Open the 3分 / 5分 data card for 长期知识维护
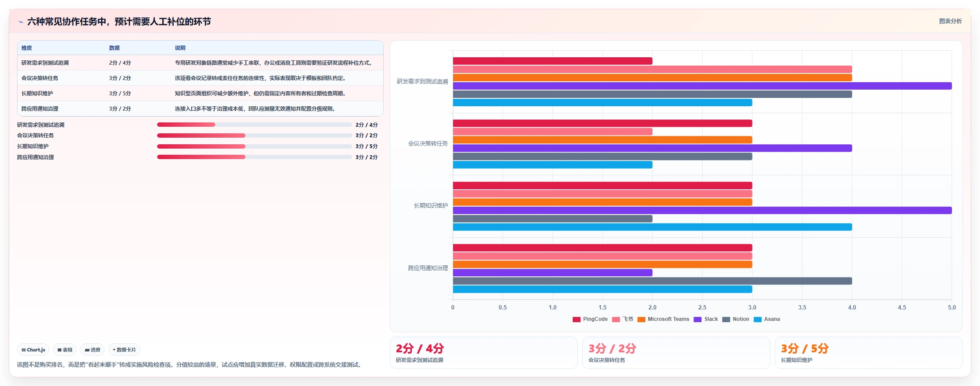Viewport: 980px width, 386px height. (x=869, y=353)
